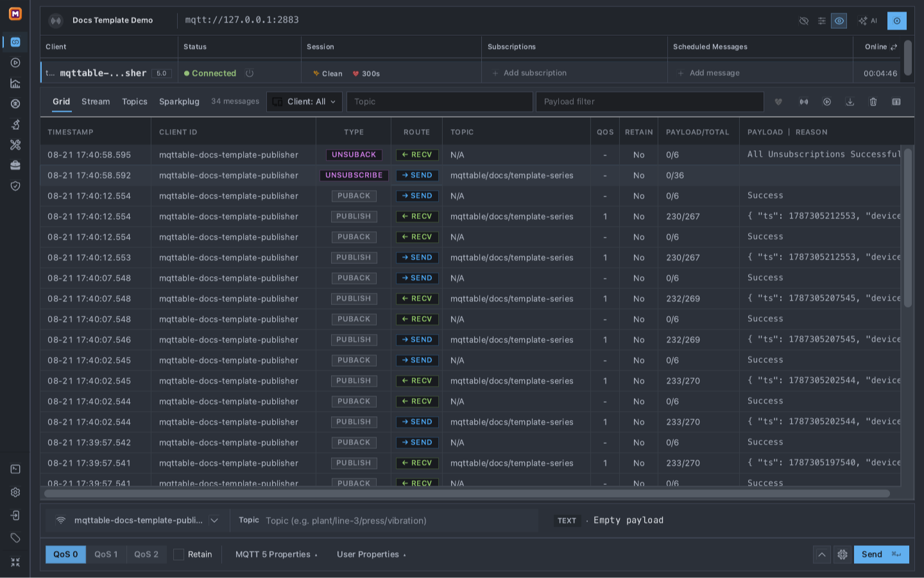Image resolution: width=924 pixels, height=578 pixels.
Task: Toggle the Online column swap arrows
Action: [x=894, y=47]
